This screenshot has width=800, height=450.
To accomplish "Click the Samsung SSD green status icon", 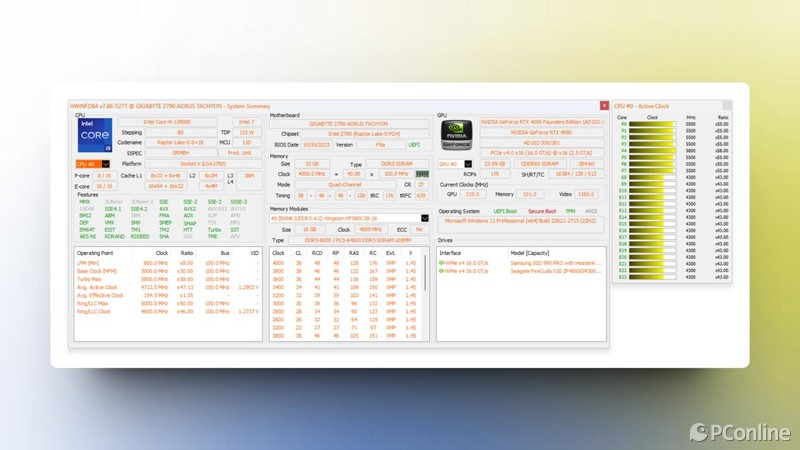I will pos(442,263).
